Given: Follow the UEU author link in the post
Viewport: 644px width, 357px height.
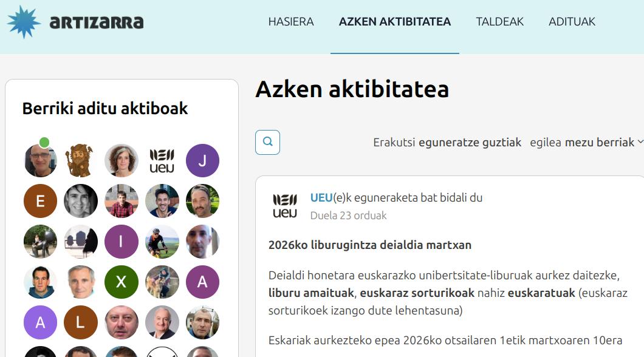Looking at the screenshot, I should pyautogui.click(x=321, y=198).
